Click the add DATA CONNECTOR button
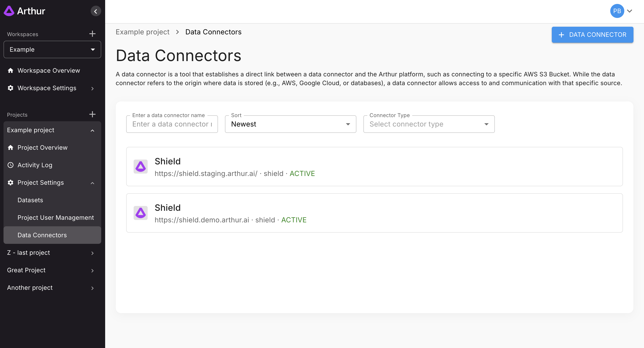This screenshot has height=348, width=644. (593, 35)
